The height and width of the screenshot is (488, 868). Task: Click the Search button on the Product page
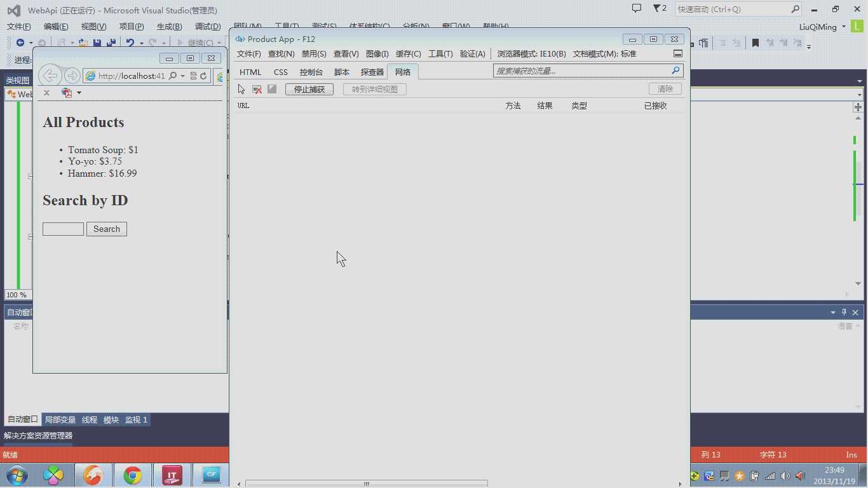pyautogui.click(x=107, y=229)
